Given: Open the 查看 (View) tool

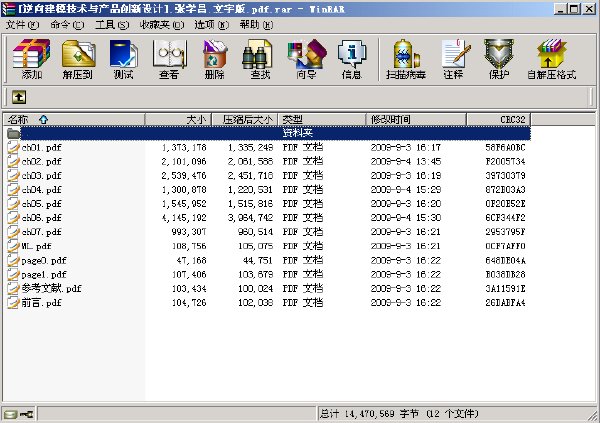Looking at the screenshot, I should coord(169,59).
